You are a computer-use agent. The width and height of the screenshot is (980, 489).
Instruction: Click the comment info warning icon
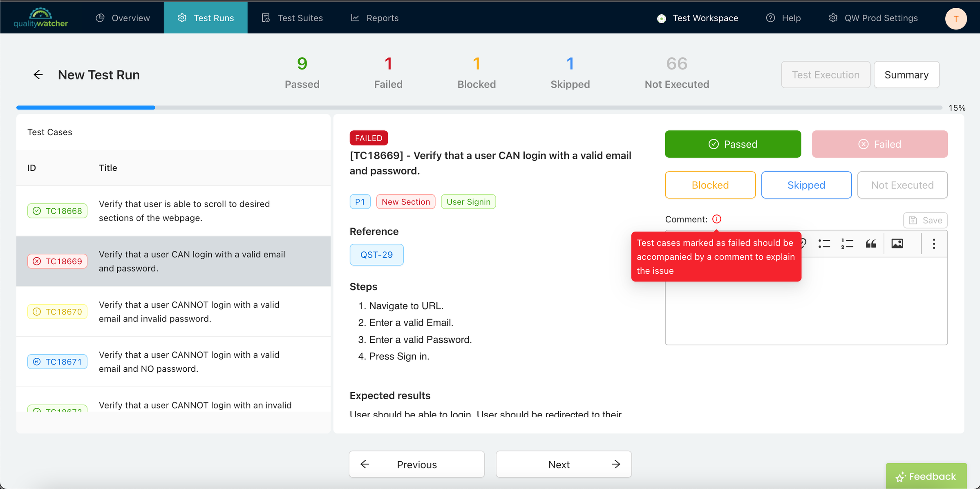pyautogui.click(x=717, y=219)
